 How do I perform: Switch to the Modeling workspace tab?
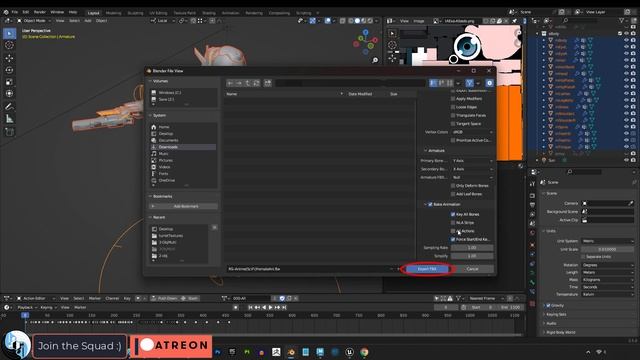pos(113,13)
